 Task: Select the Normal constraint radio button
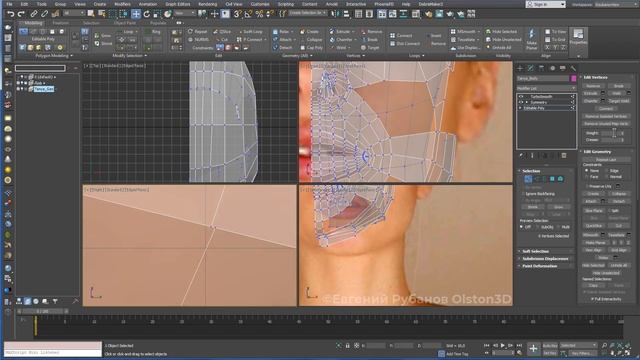coord(607,177)
